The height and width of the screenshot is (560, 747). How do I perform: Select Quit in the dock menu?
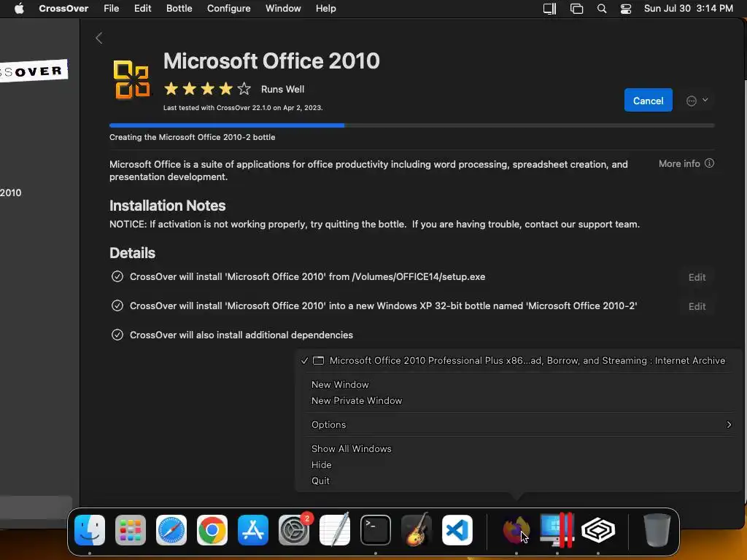(x=321, y=481)
